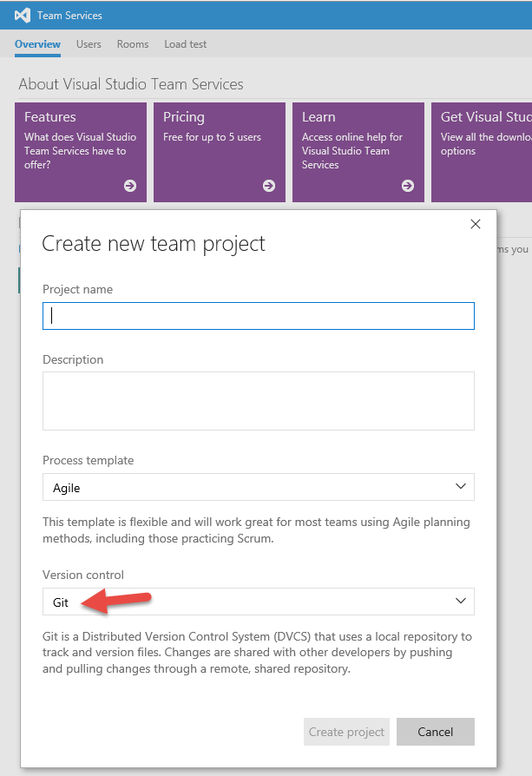This screenshot has width=532, height=776.
Task: Switch to the Users tab
Action: [89, 44]
